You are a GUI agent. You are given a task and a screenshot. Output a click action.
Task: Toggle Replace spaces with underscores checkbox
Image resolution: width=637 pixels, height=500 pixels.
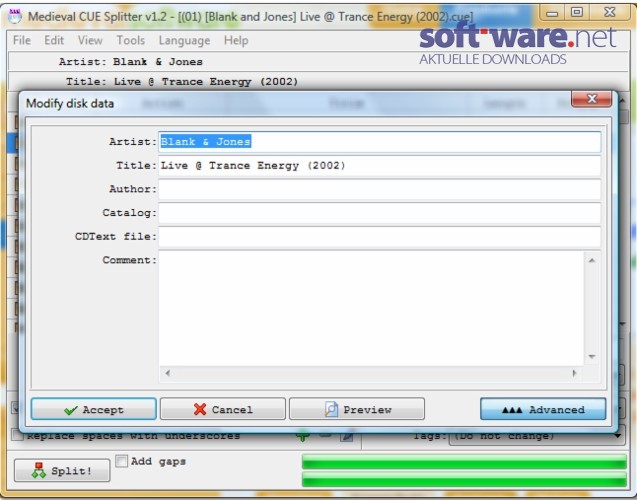pos(17,435)
